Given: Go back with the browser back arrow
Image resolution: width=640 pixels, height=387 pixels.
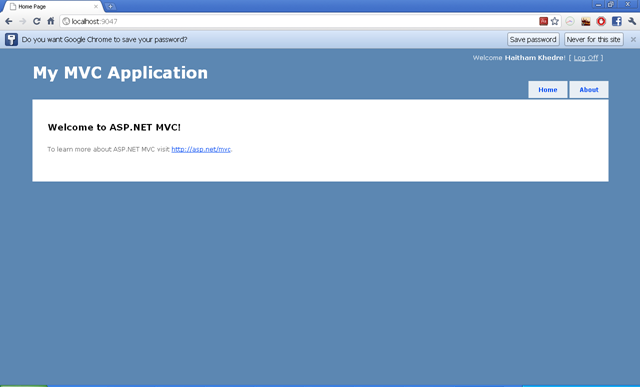Looking at the screenshot, I should click(x=9, y=21).
